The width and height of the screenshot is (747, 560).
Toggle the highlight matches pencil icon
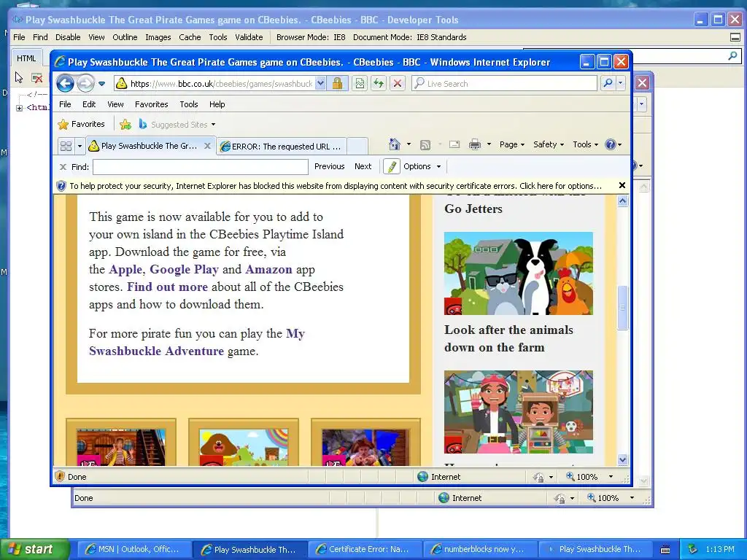pos(391,166)
